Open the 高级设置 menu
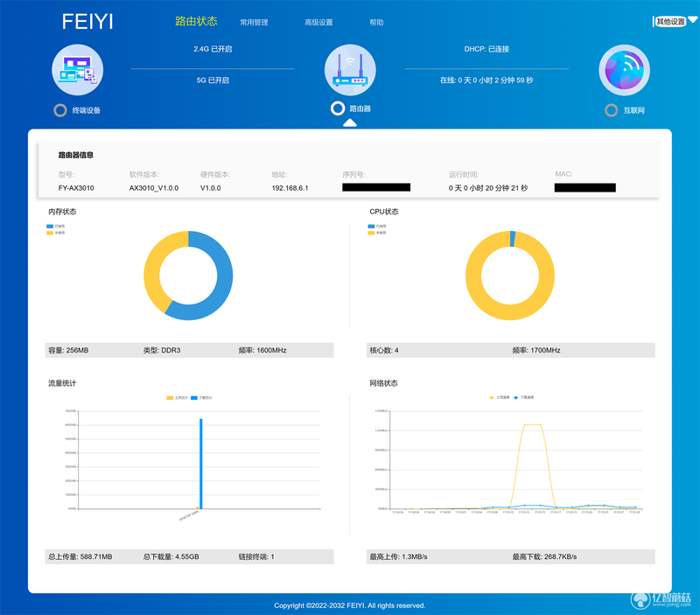 [318, 23]
